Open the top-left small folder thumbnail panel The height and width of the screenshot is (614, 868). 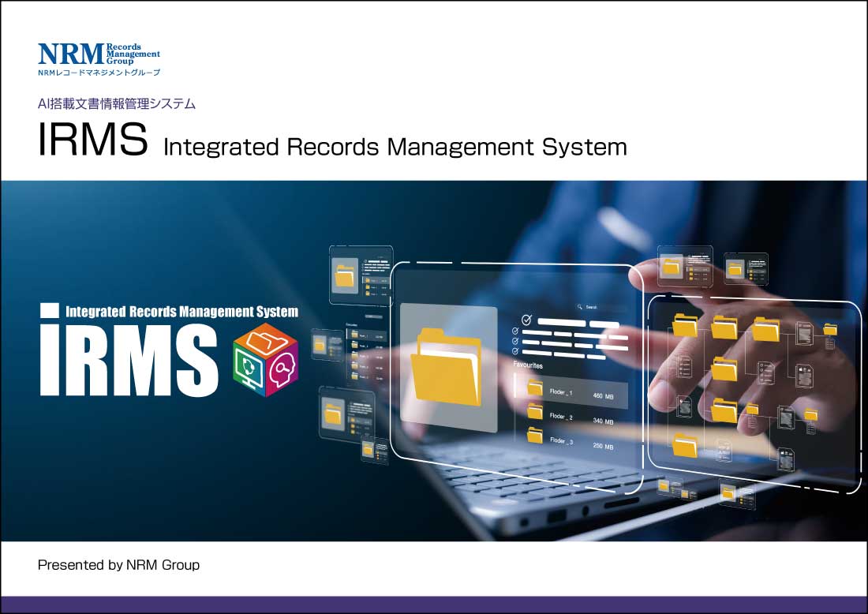361,275
